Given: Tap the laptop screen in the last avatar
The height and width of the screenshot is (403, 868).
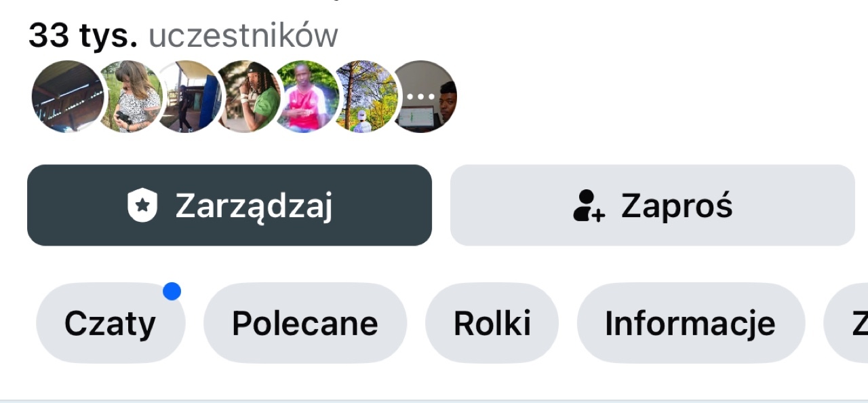Looking at the screenshot, I should click(x=416, y=117).
